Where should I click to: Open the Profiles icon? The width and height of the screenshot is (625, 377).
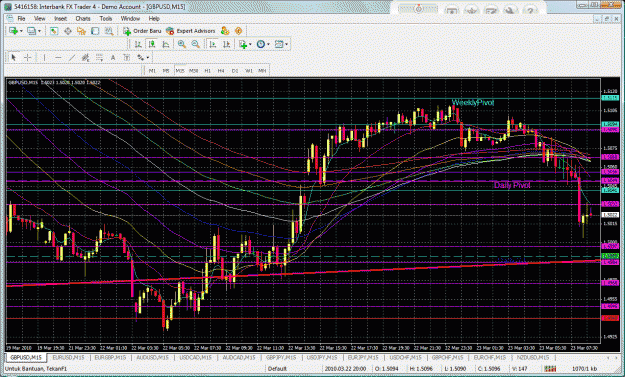click(x=31, y=31)
